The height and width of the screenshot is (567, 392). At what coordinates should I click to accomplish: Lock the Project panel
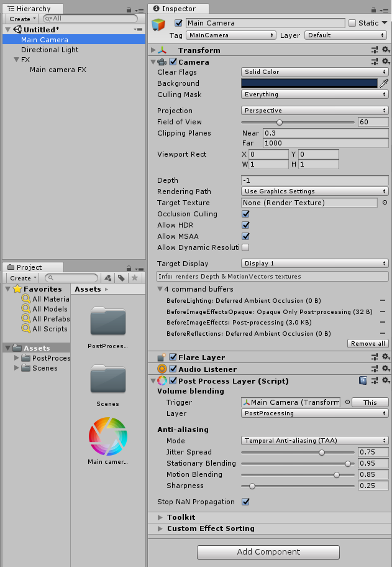click(x=129, y=269)
